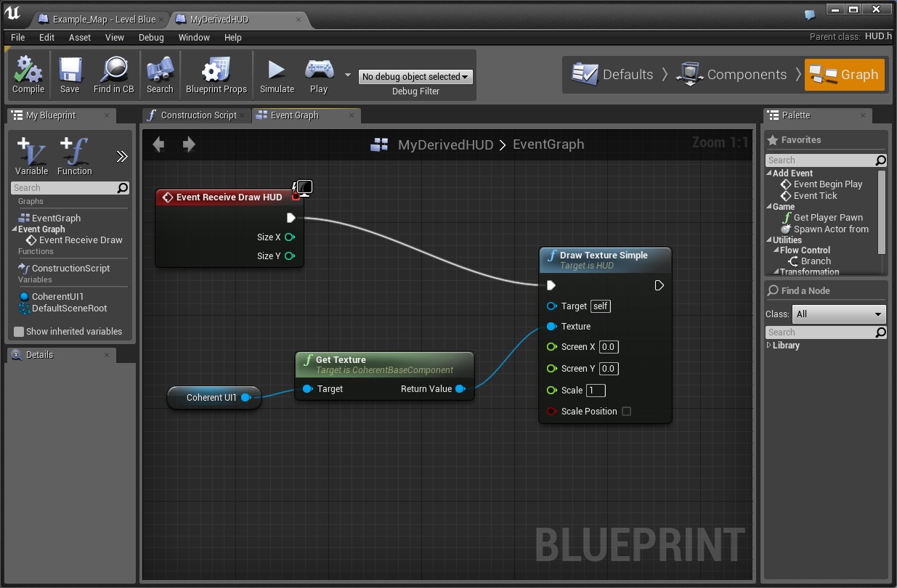Click Draw Texture Simple exec input pin

551,285
